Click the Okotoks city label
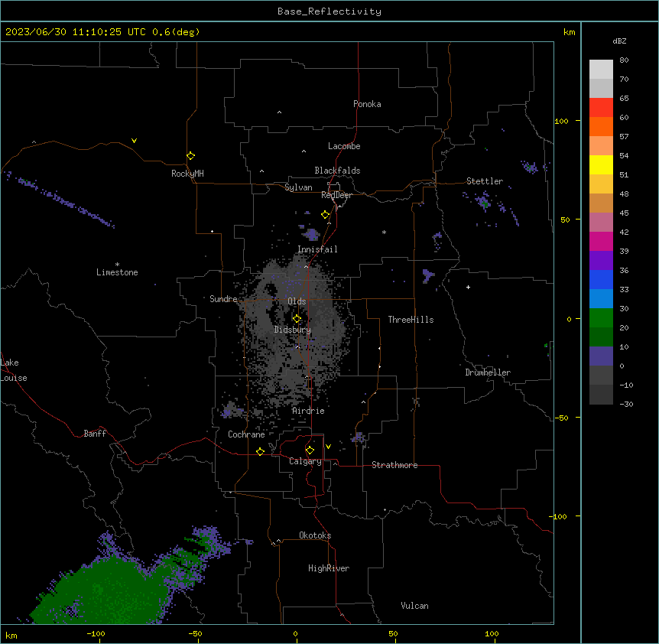 pos(315,535)
